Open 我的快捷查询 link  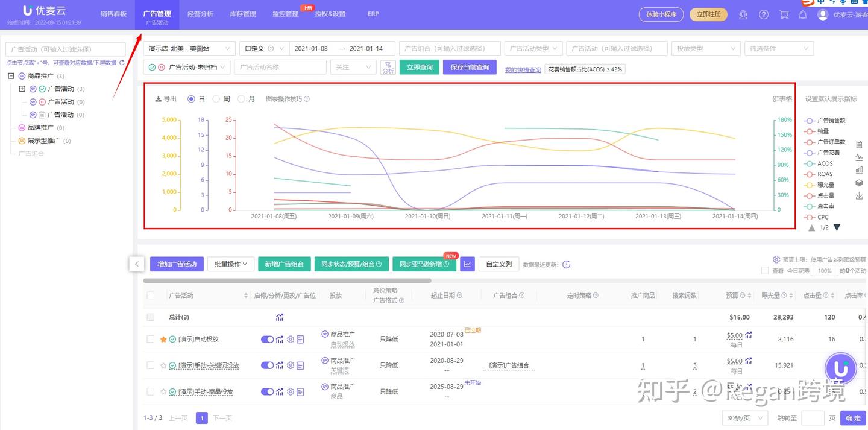coord(523,69)
